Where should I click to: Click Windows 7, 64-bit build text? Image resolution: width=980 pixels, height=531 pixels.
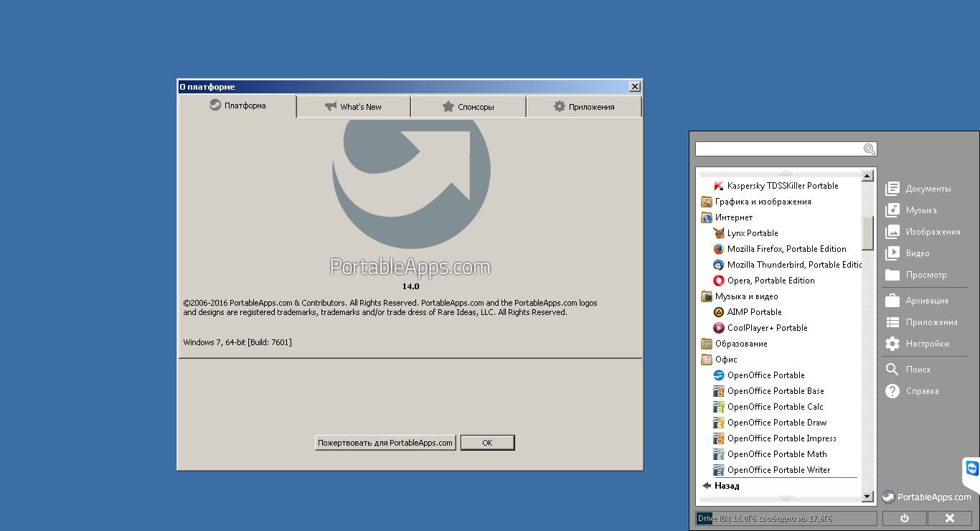[x=237, y=342]
